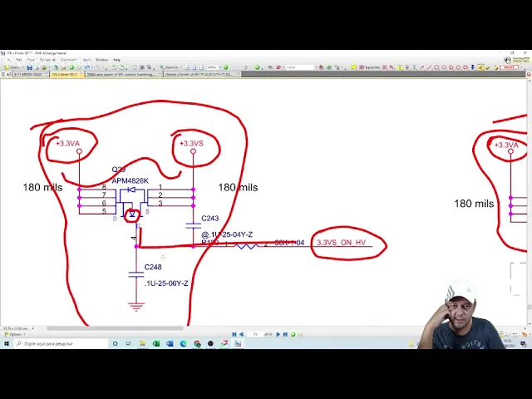Open File Explorer from the taskbar
The width and height of the screenshot is (532, 399).
coord(142,343)
